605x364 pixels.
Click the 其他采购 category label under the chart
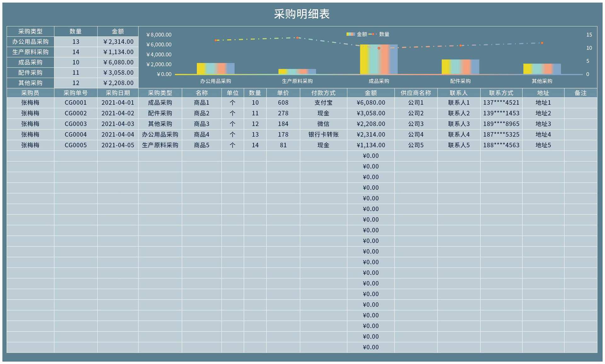tap(542, 81)
